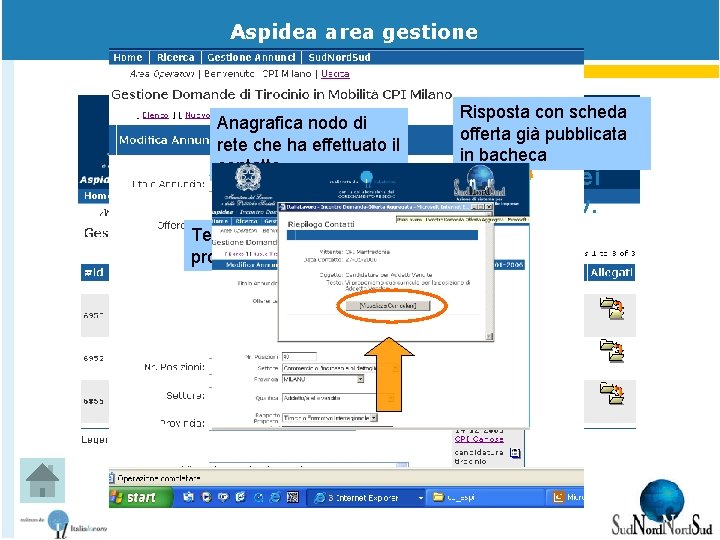Open the Settore dropdown in the inner form

[341, 368]
